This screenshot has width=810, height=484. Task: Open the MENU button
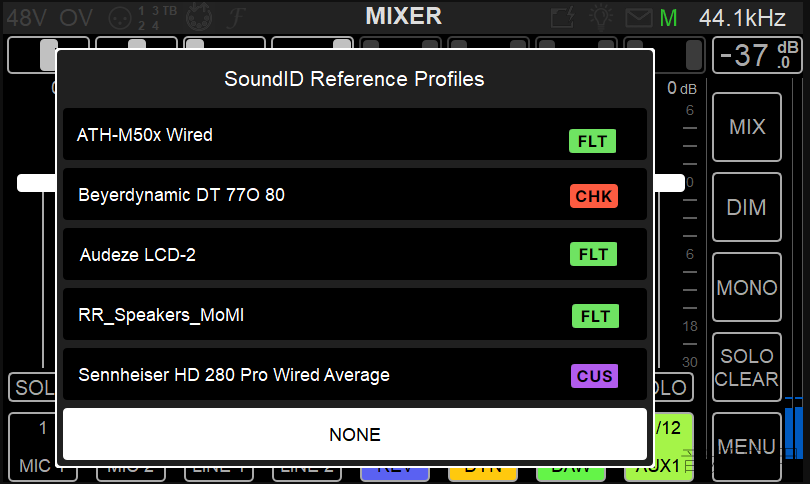[747, 446]
